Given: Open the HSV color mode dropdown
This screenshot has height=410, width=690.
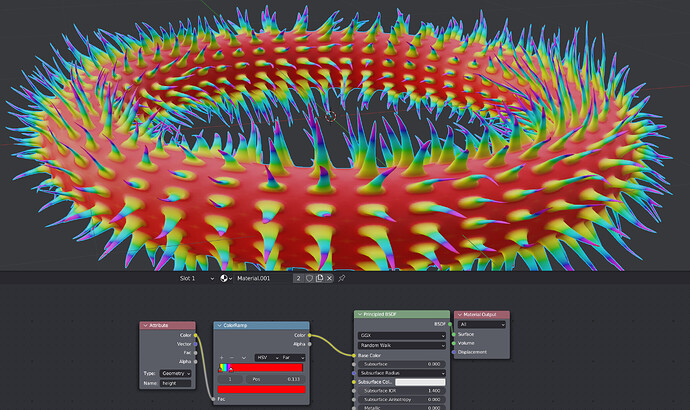Looking at the screenshot, I should [268, 358].
